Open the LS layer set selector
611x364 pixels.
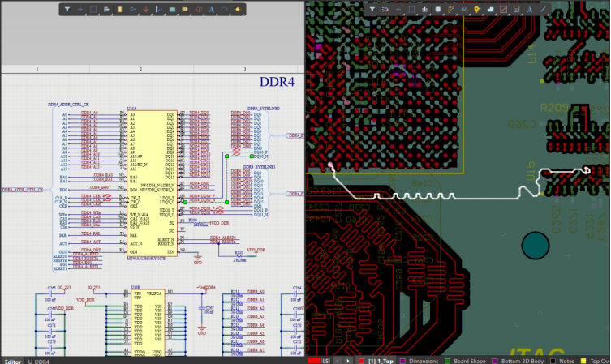[x=326, y=360]
